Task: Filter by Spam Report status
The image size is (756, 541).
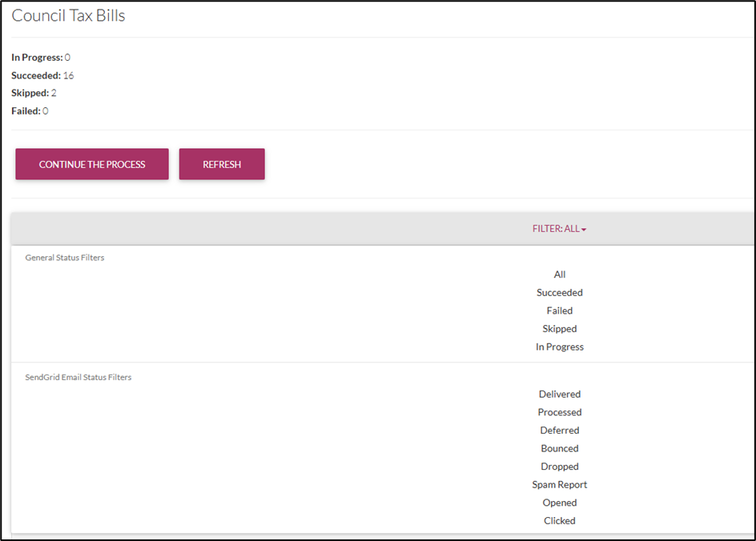Action: (x=559, y=484)
